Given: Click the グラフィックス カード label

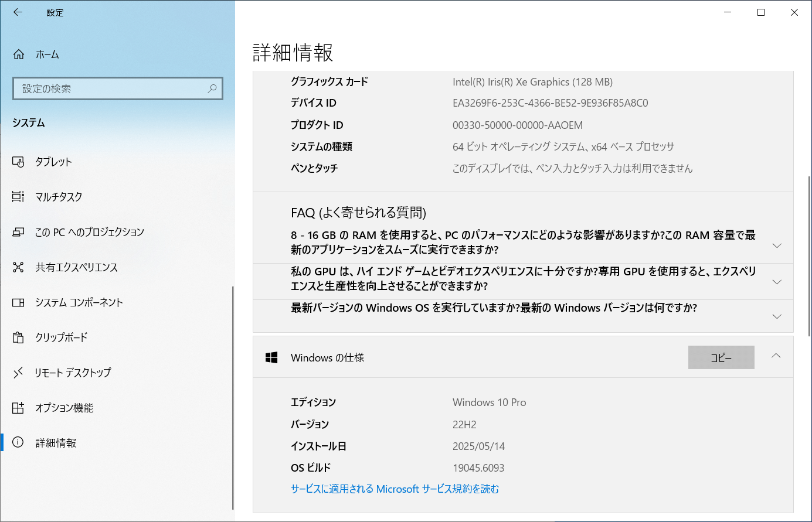Looking at the screenshot, I should tap(329, 82).
